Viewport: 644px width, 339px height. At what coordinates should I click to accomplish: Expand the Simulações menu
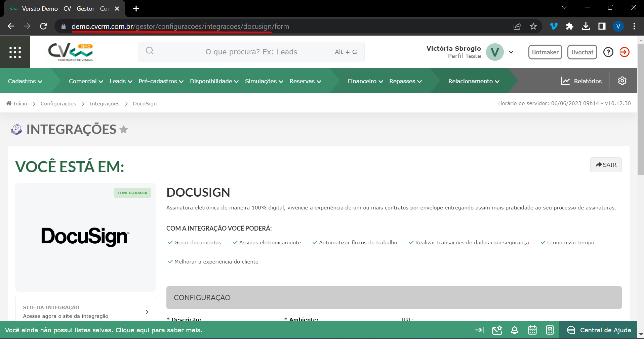(264, 81)
